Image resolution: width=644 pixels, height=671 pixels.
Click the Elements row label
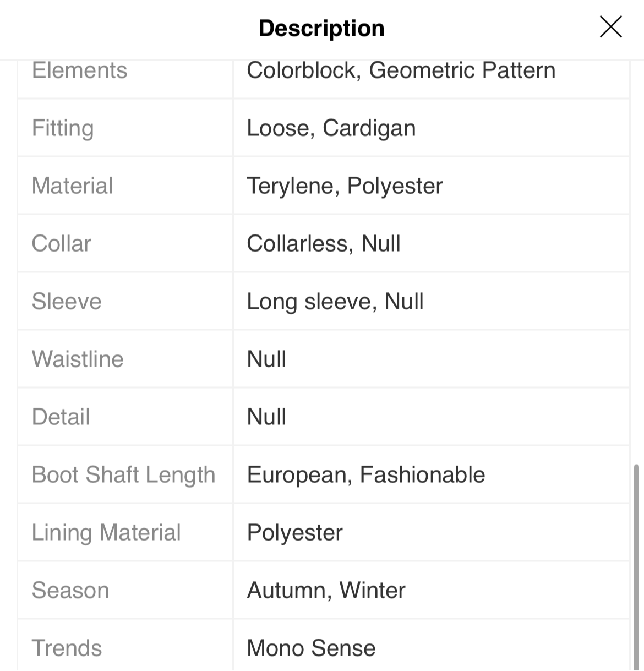pyautogui.click(x=79, y=70)
